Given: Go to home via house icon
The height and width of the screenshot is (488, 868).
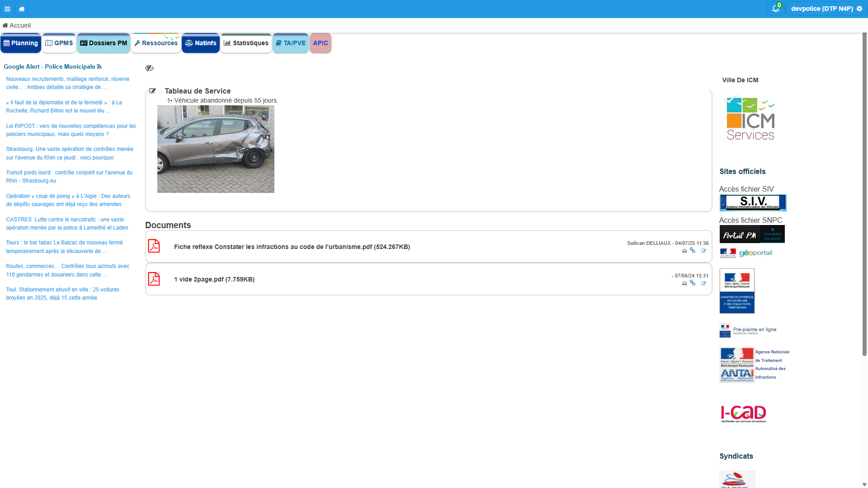Looking at the screenshot, I should (x=22, y=9).
